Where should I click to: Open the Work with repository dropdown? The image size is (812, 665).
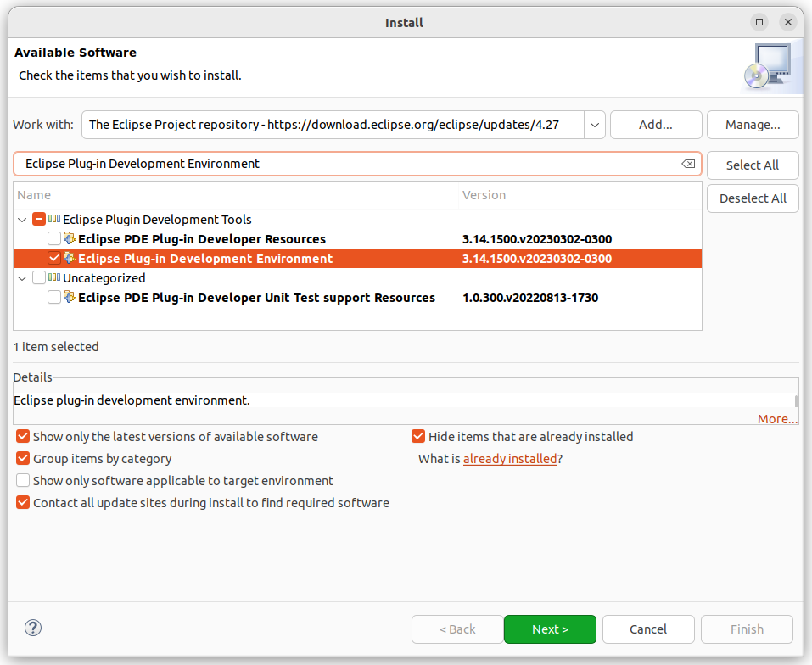595,125
